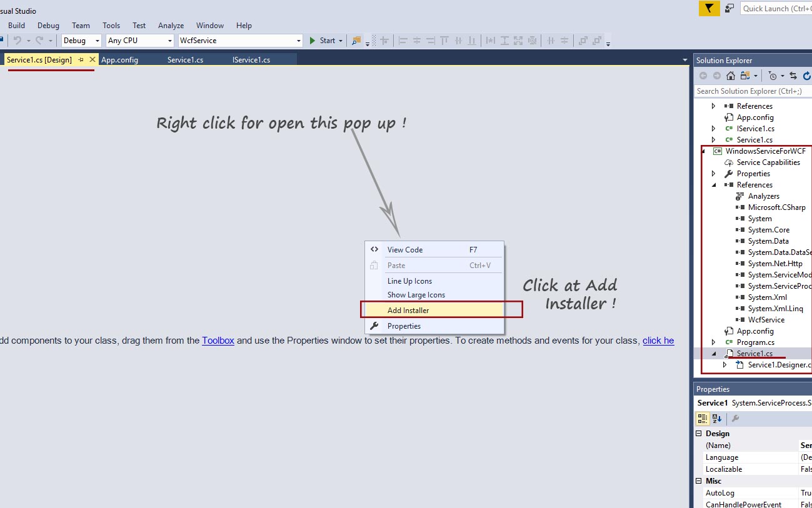This screenshot has height=508, width=812.
Task: Expand the Properties node under WindowsServiceForWCF
Action: click(713, 174)
